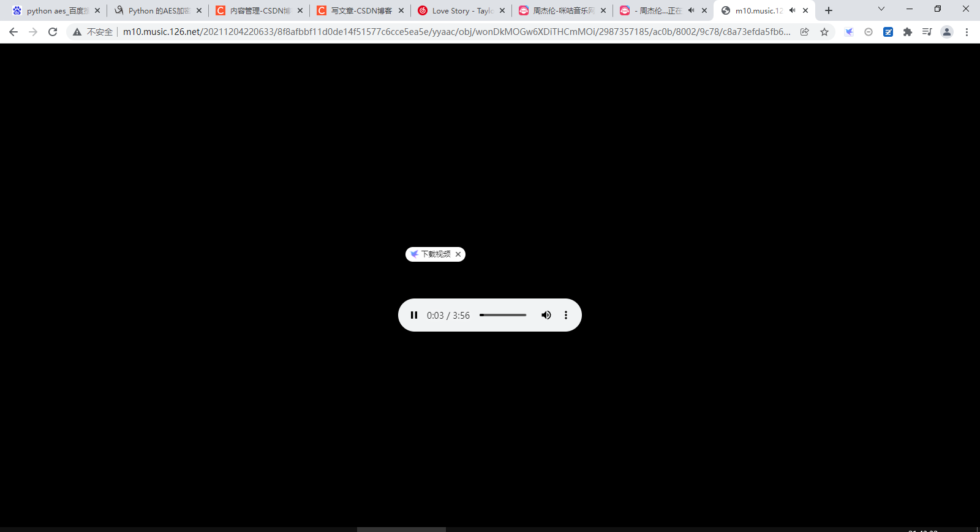Close the Python 的AES加密 tab
The width and height of the screenshot is (980, 532).
pos(199,10)
